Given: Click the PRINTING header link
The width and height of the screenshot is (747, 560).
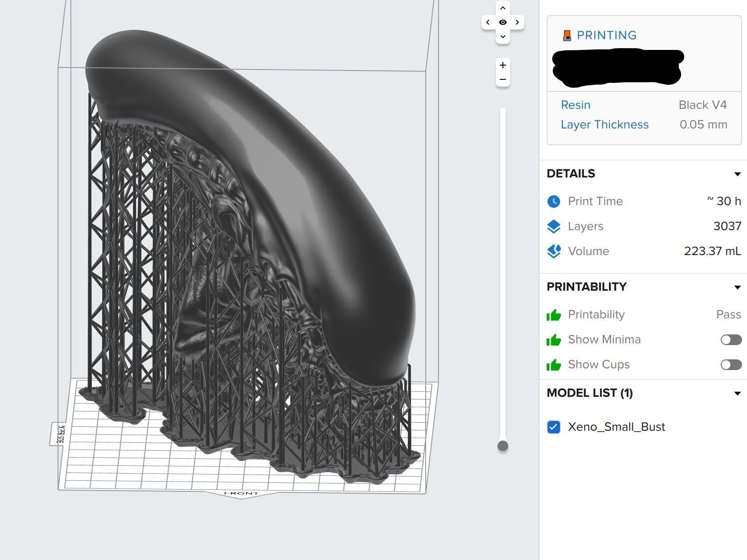Looking at the screenshot, I should pyautogui.click(x=606, y=35).
